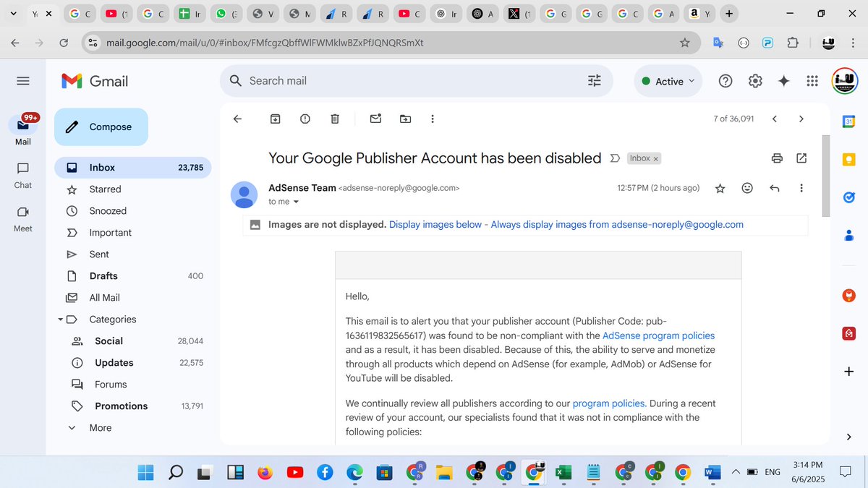Star the AdSense Team message
Screen dimensions: 868x488
click(720, 188)
